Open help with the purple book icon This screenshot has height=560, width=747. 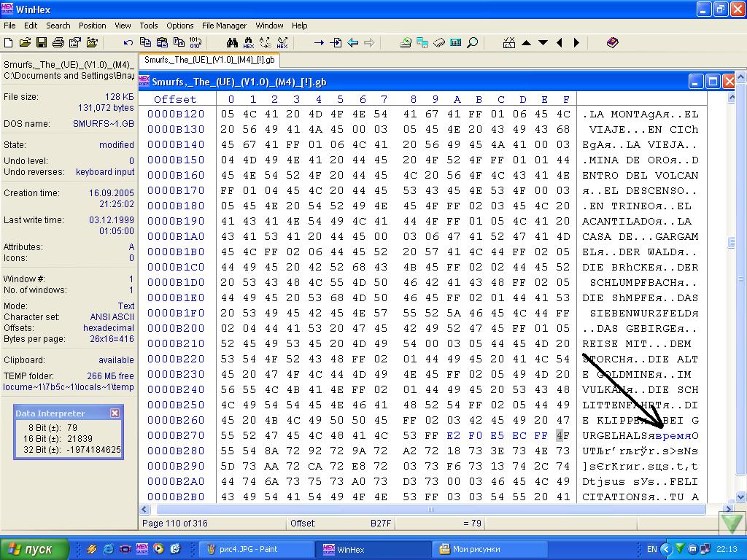pos(613,43)
